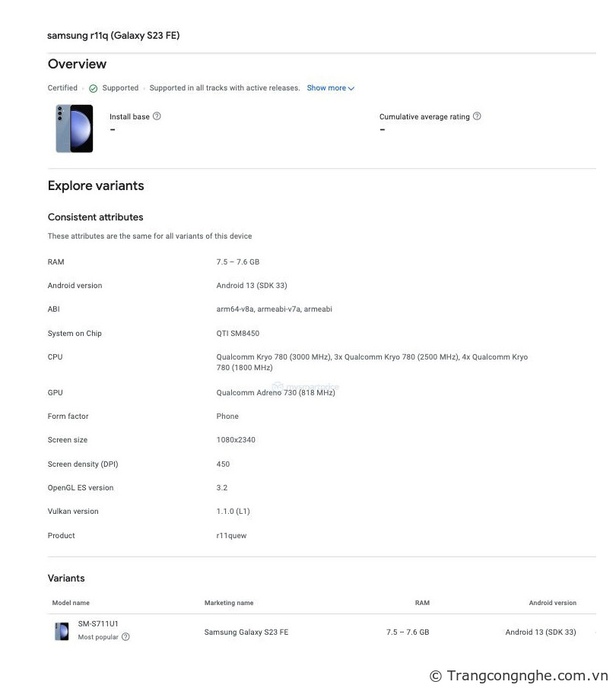
Task: Click the Install base help icon
Action: (x=157, y=116)
